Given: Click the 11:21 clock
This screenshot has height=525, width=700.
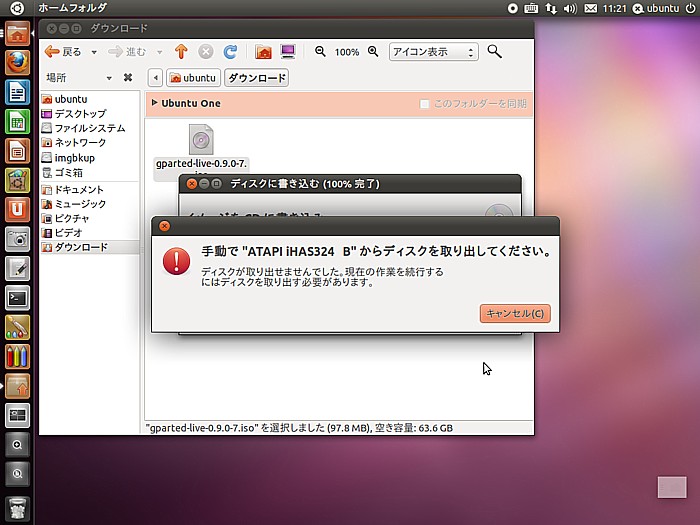Looking at the screenshot, I should pos(614,8).
